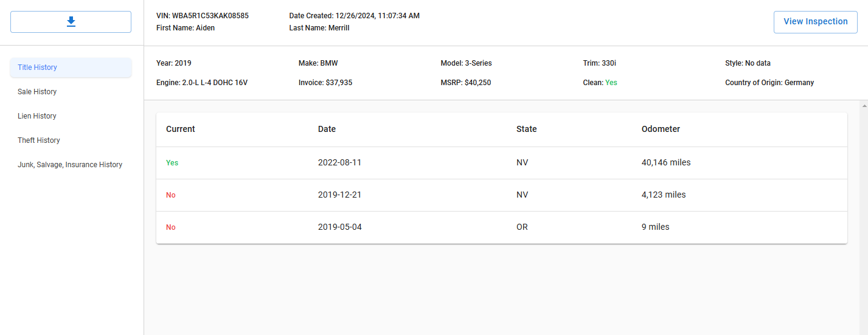Select Theft History in sidebar
The height and width of the screenshot is (335, 868).
click(71, 140)
